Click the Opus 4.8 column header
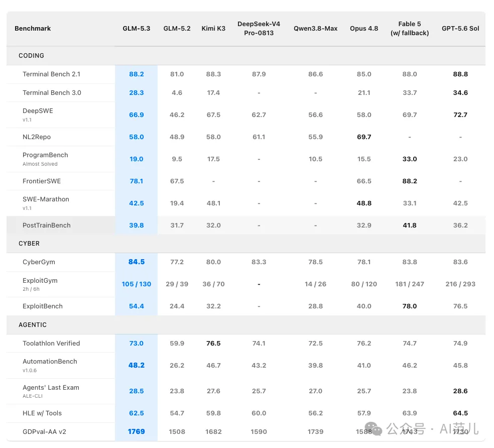 tap(364, 28)
